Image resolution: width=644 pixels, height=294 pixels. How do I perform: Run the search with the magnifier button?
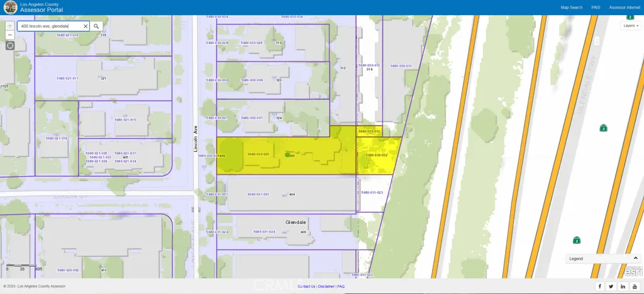96,26
